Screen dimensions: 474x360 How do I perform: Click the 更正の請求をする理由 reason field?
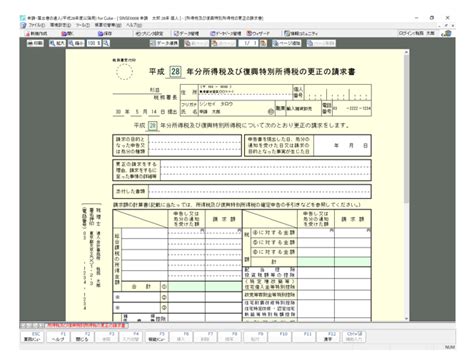[x=265, y=170]
